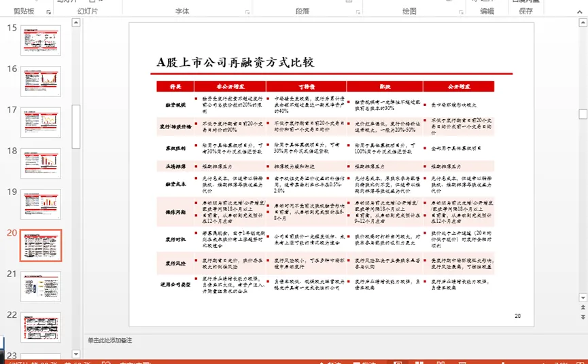Click the 非公开增发 column header
Viewport: 588px width, 364px height.
click(230, 86)
